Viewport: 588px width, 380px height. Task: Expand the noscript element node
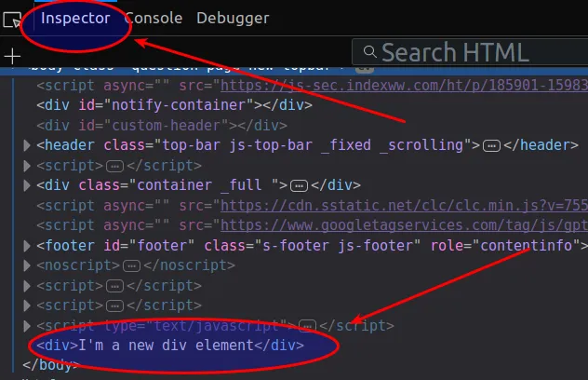[27, 265]
